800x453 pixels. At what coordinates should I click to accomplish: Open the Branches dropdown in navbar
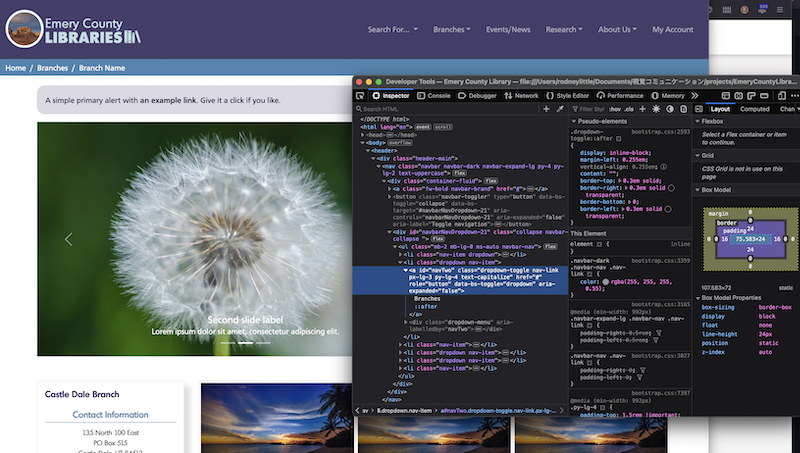coord(453,30)
